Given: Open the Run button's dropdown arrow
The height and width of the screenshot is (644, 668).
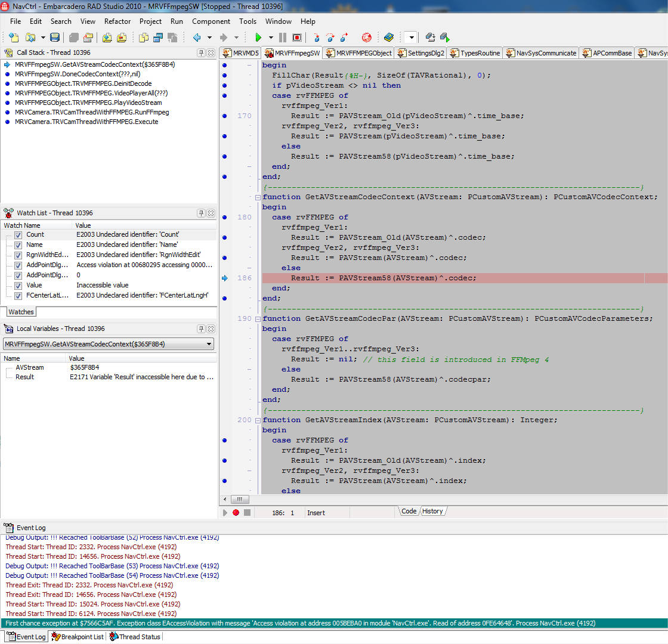Looking at the screenshot, I should (x=270, y=37).
